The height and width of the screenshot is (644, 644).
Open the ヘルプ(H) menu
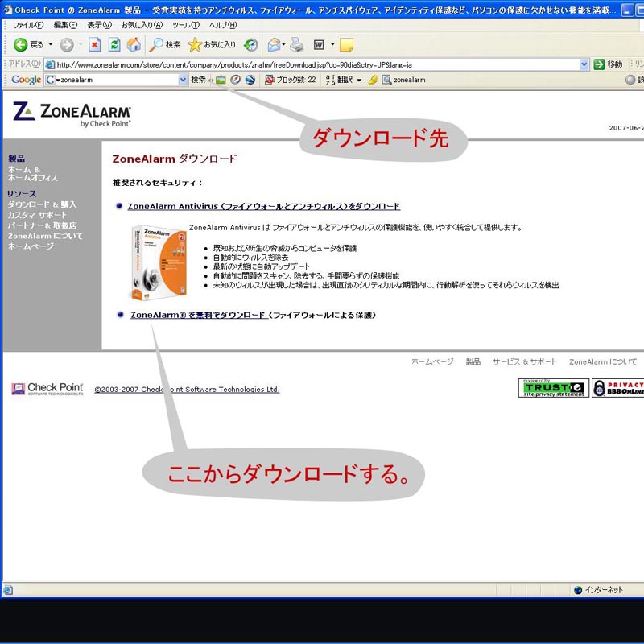coord(223,25)
